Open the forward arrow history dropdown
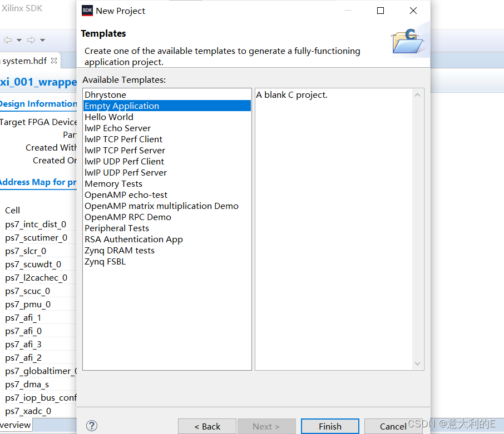 tap(42, 40)
